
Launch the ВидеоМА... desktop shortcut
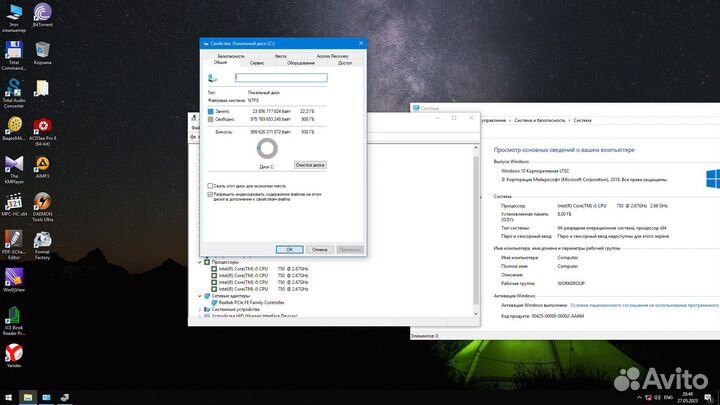[x=14, y=128]
